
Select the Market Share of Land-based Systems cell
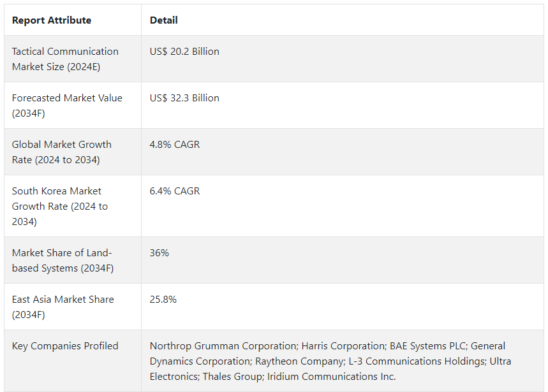pos(63,260)
